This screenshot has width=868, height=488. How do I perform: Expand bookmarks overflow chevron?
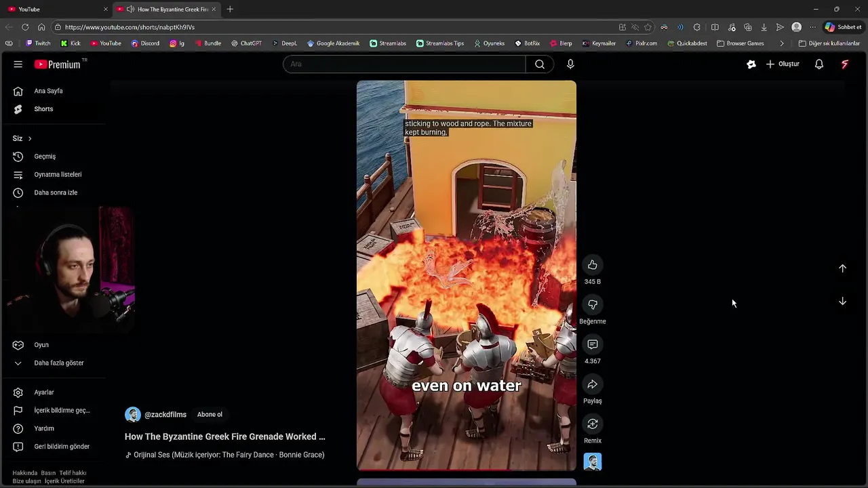[782, 43]
